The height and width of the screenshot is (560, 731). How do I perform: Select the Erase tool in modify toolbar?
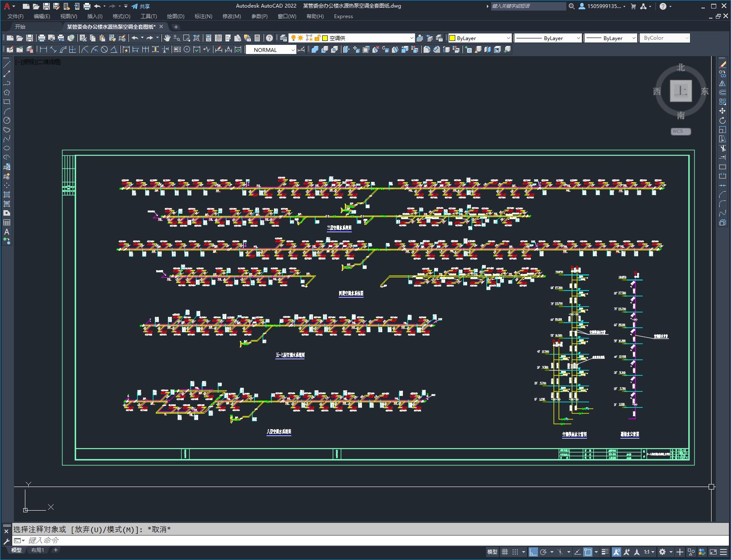(723, 65)
